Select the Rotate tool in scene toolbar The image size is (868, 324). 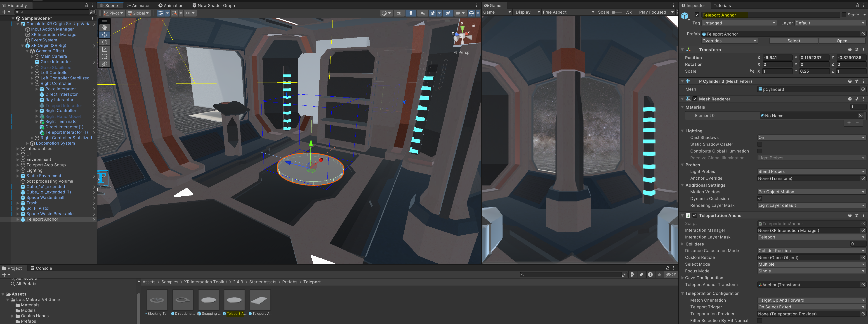pyautogui.click(x=104, y=42)
